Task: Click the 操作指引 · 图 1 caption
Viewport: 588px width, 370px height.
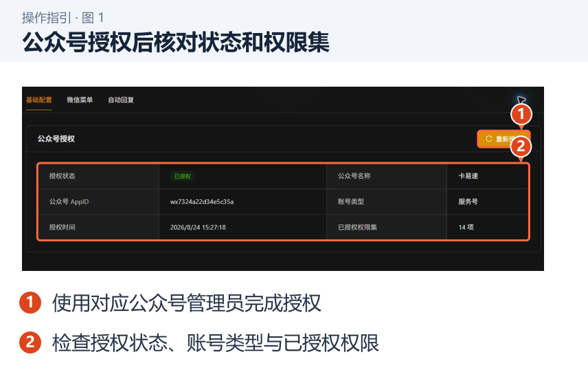Action: 63,18
